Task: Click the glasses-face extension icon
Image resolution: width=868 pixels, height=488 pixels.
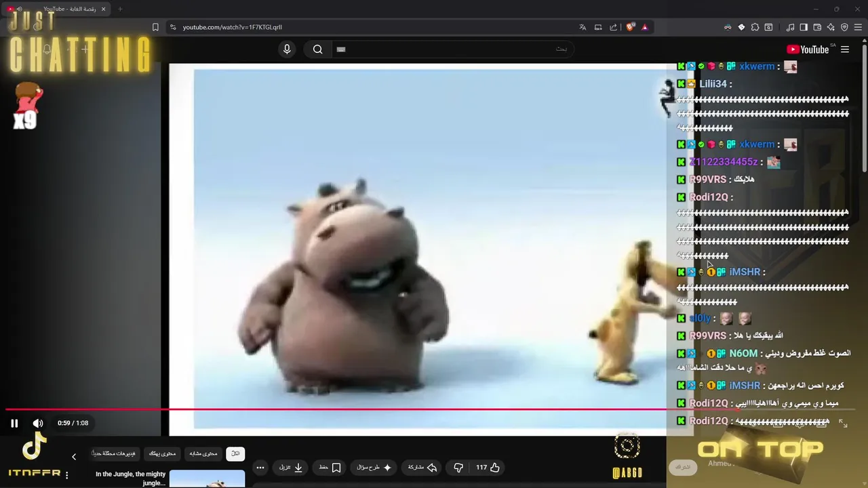Action: tap(728, 27)
